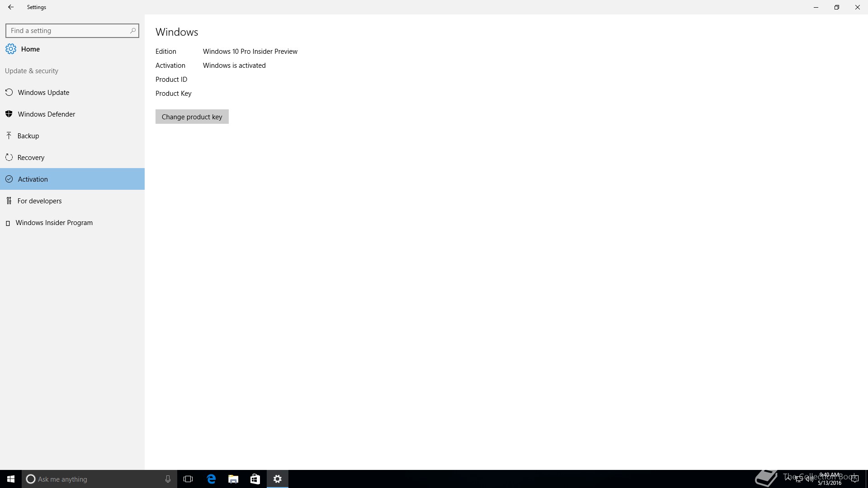
Task: Launch Microsoft Edge from the taskbar
Action: click(211, 479)
